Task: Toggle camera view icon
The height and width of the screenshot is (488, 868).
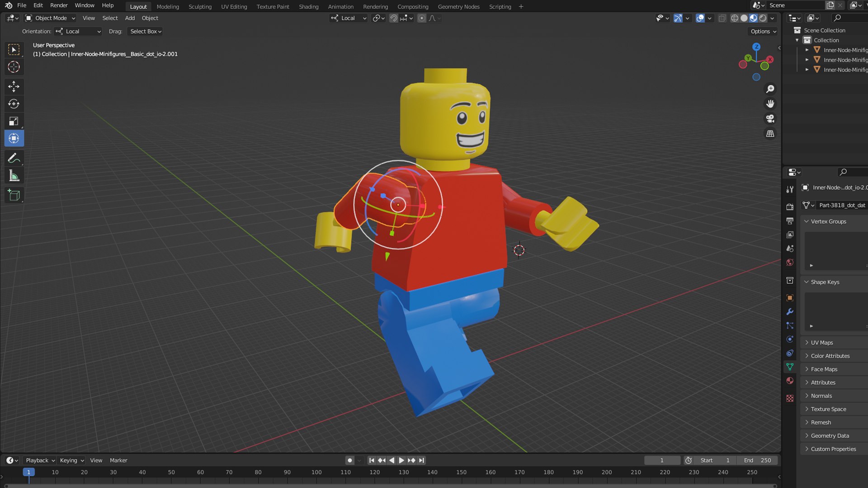Action: point(770,119)
